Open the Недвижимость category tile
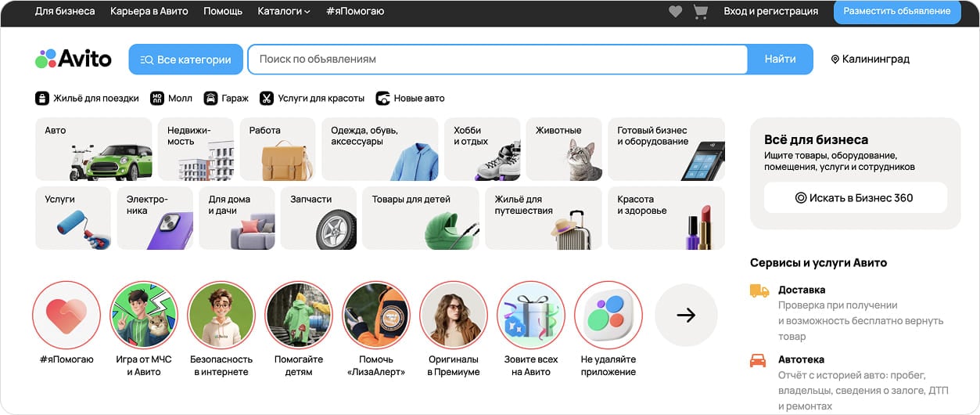Image resolution: width=980 pixels, height=415 pixels. [x=196, y=150]
